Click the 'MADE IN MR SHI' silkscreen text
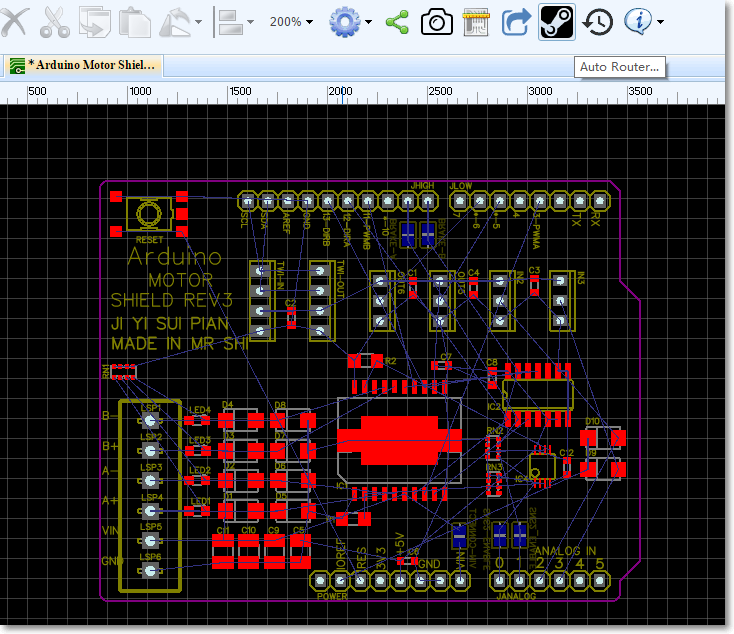This screenshot has width=734, height=634. 180,344
